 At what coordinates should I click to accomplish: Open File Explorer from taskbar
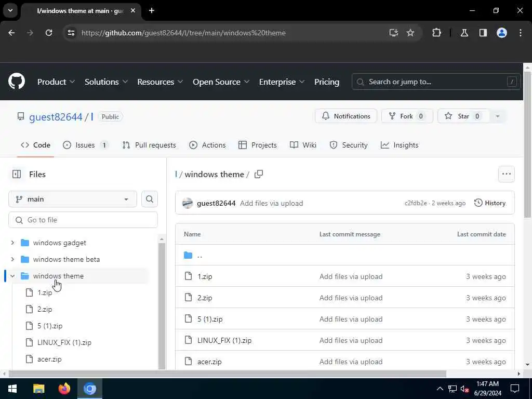point(38,389)
